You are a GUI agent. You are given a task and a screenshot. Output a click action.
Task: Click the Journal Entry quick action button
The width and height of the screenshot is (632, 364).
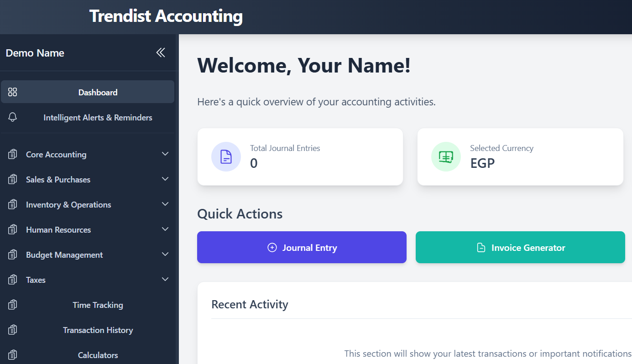click(x=301, y=247)
